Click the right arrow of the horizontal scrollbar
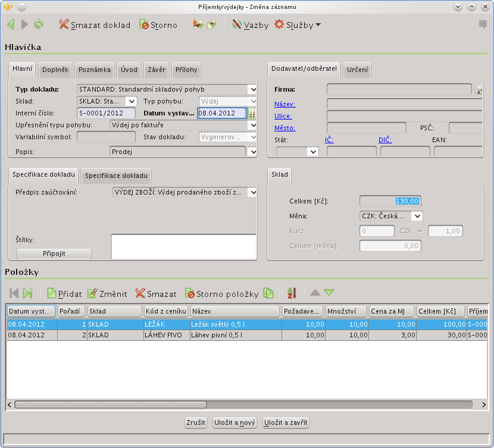The width and height of the screenshot is (494, 448). (484, 405)
